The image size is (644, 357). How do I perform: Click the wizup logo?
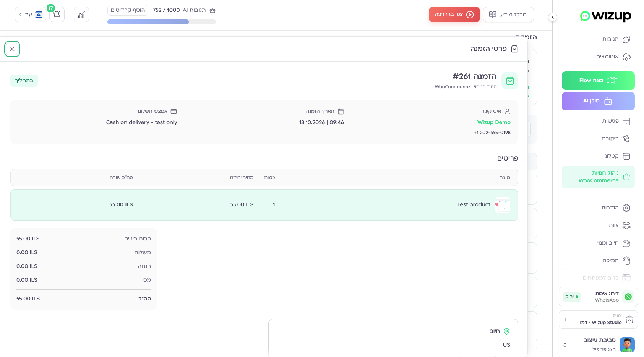[605, 16]
